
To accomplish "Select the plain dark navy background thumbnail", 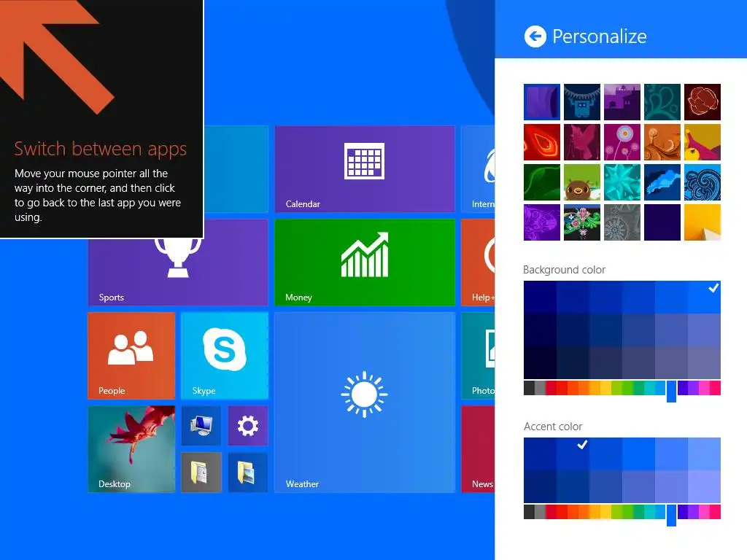I will coord(662,222).
